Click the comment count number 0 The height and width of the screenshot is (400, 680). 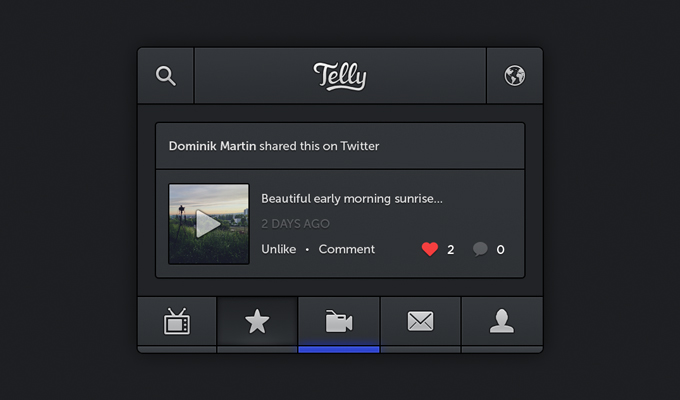click(500, 249)
